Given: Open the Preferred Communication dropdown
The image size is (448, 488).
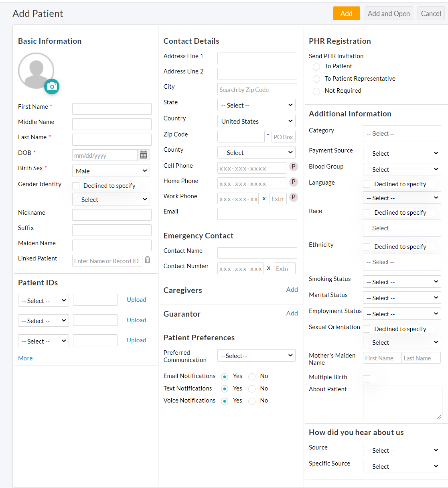Looking at the screenshot, I should [256, 356].
